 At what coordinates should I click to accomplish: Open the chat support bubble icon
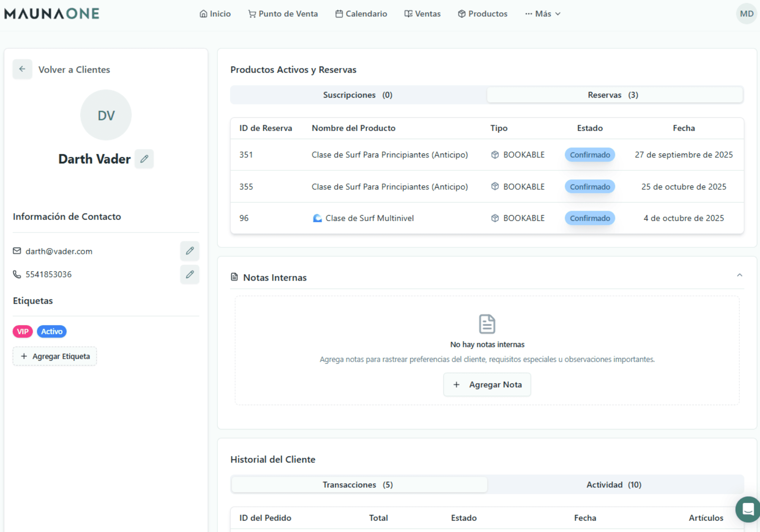(x=747, y=509)
